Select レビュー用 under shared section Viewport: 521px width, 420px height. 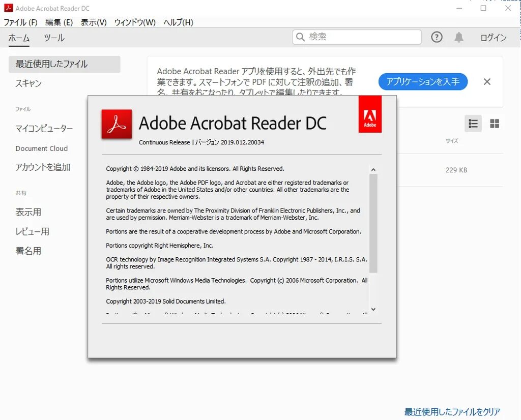[x=32, y=231]
